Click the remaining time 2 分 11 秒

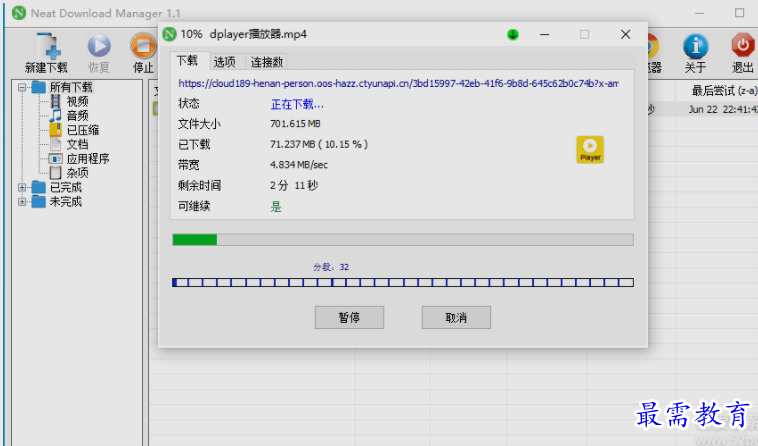[294, 186]
